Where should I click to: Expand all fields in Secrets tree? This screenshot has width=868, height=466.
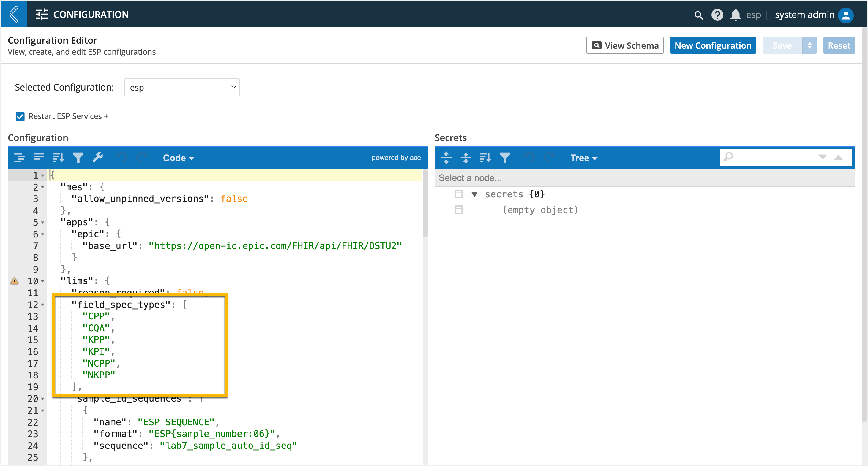pyautogui.click(x=446, y=158)
